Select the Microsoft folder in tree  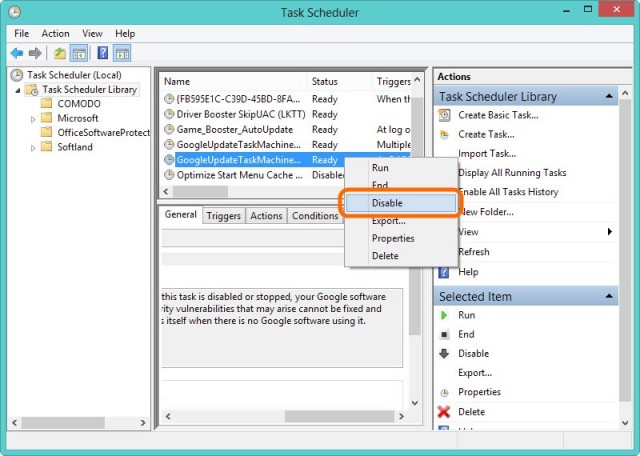click(x=78, y=118)
